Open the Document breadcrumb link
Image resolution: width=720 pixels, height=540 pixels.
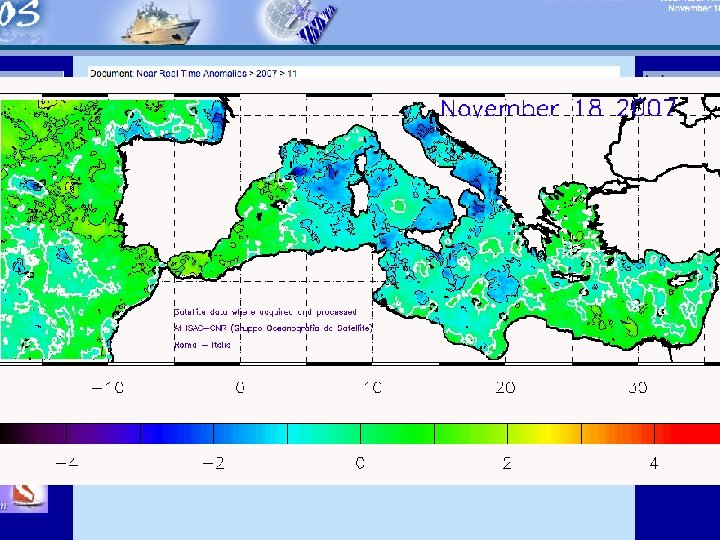point(109,73)
